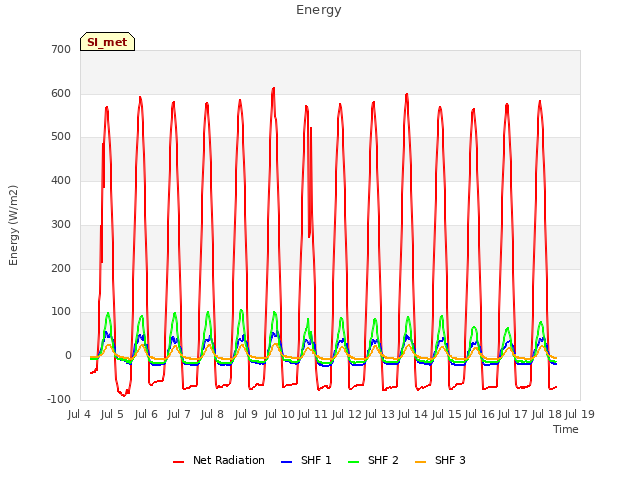This screenshot has width=640, height=480.
Task: Click the 200 y-axis tick label
Action: (61, 269)
